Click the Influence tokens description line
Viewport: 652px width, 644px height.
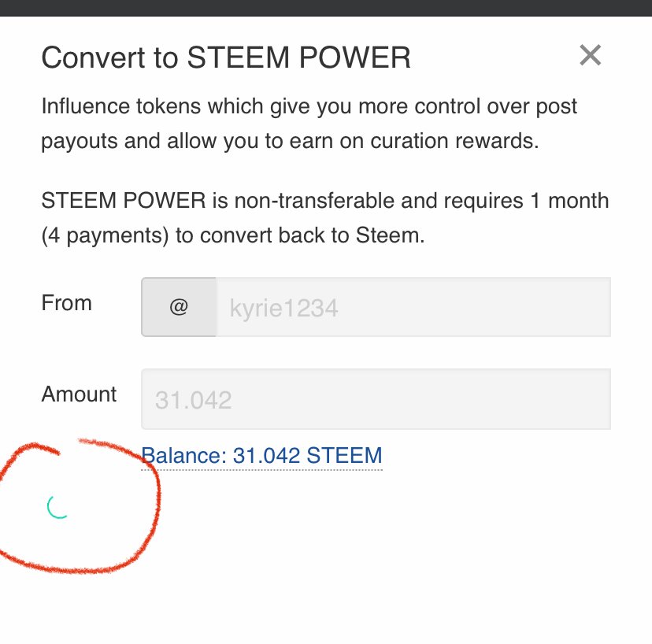tap(309, 106)
